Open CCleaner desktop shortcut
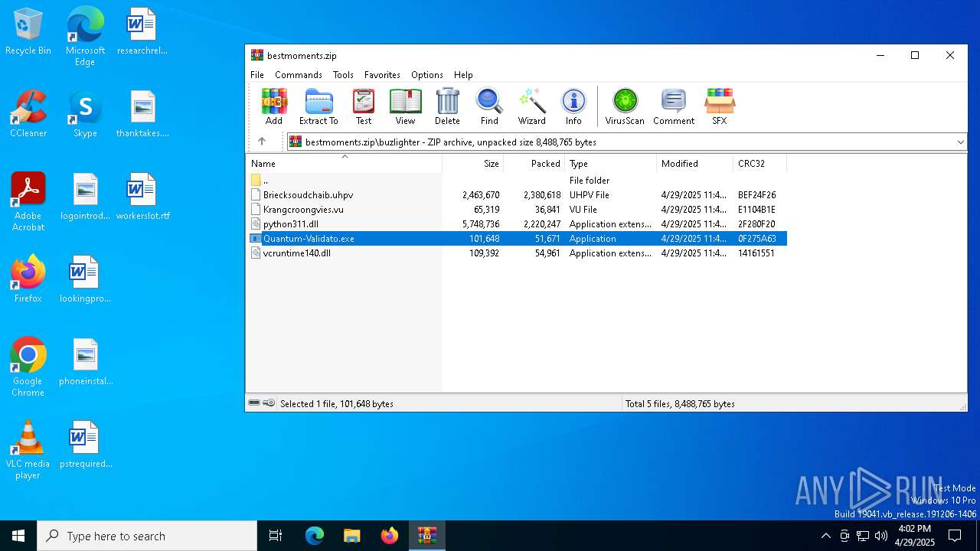The height and width of the screenshot is (551, 980). tap(28, 114)
